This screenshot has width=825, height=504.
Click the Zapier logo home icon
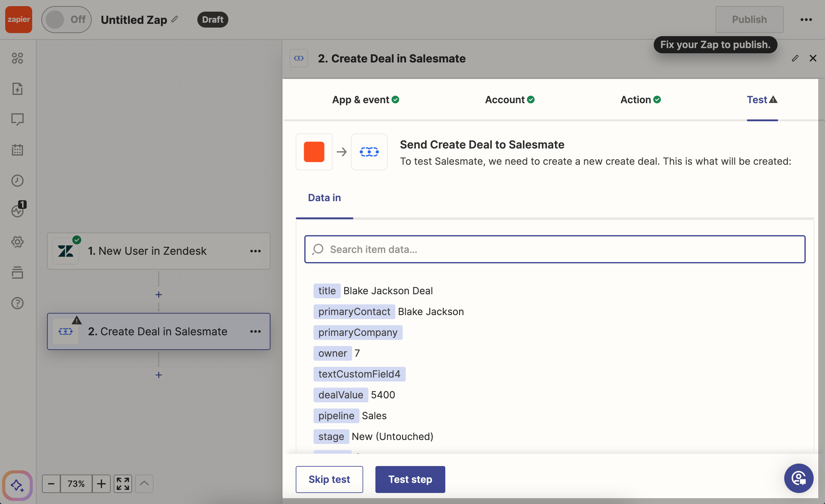click(18, 19)
